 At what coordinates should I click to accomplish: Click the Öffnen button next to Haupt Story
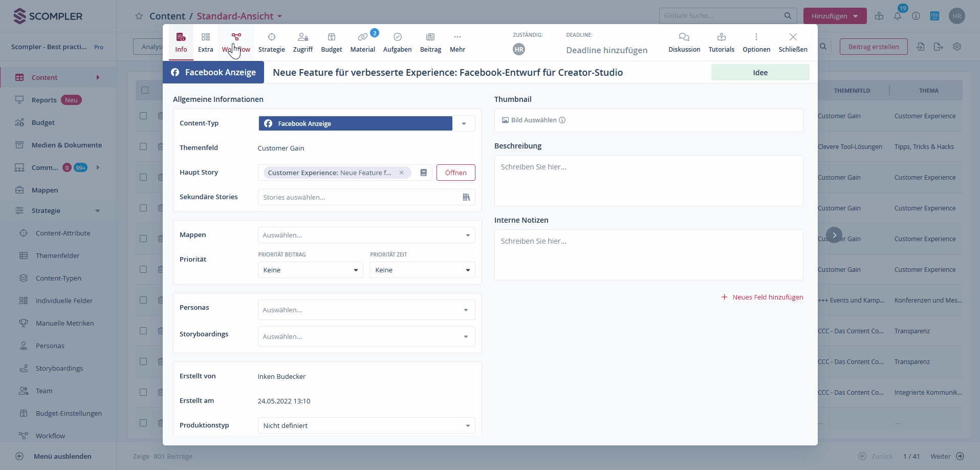(x=455, y=173)
